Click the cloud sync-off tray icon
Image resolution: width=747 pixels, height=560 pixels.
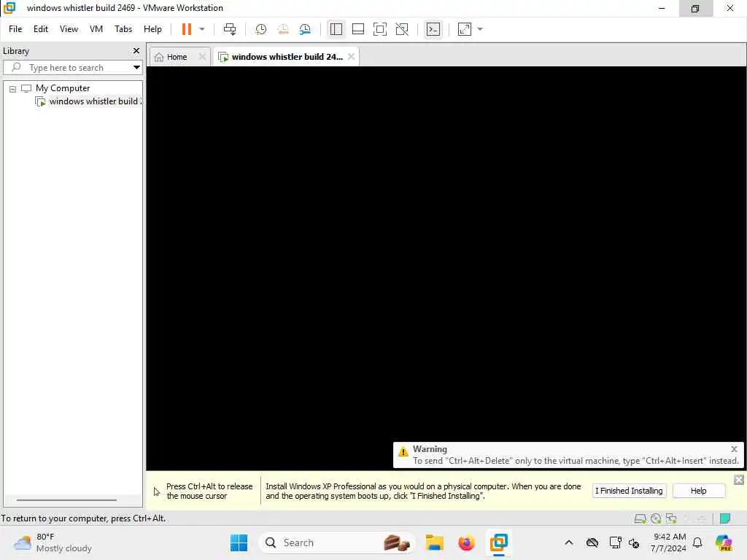point(592,542)
